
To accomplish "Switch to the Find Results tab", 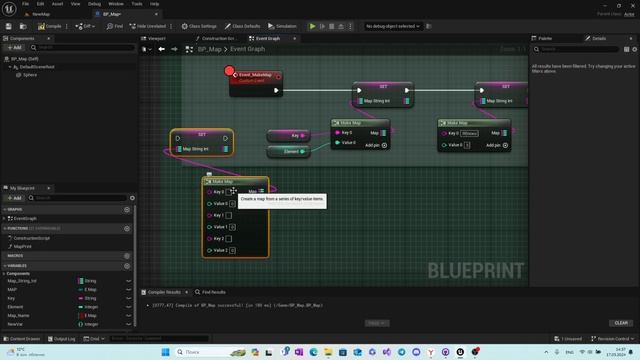I will pos(210,292).
